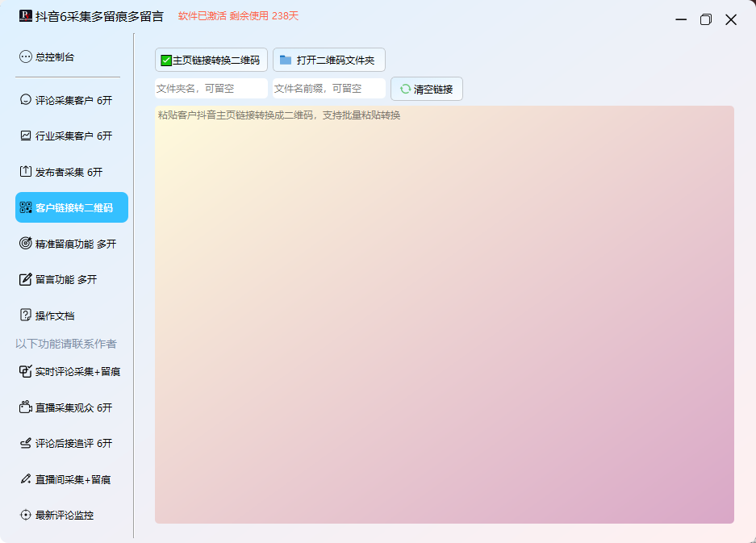Screen dimensions: 756x543
Task: Open 直播采集观众 6开 camera icon
Action: (26, 407)
